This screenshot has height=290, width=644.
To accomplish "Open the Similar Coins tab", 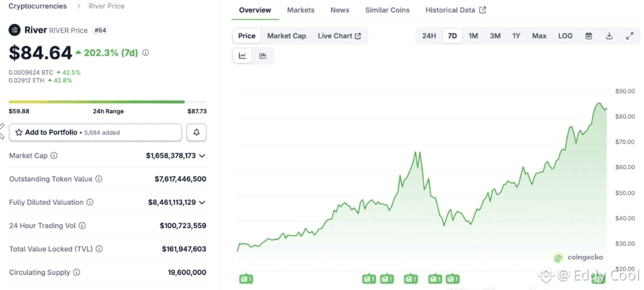I will (x=388, y=10).
